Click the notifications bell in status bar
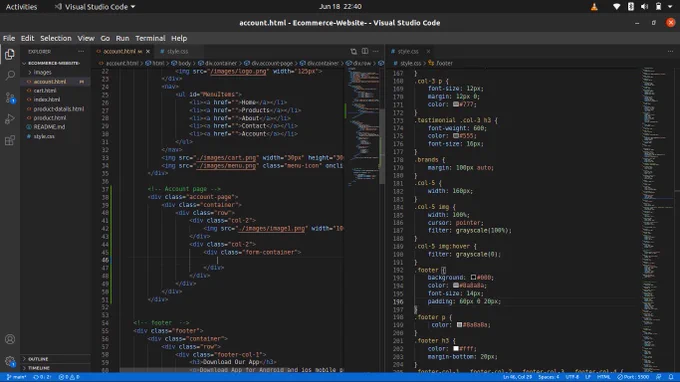The image size is (680, 382). [x=671, y=377]
